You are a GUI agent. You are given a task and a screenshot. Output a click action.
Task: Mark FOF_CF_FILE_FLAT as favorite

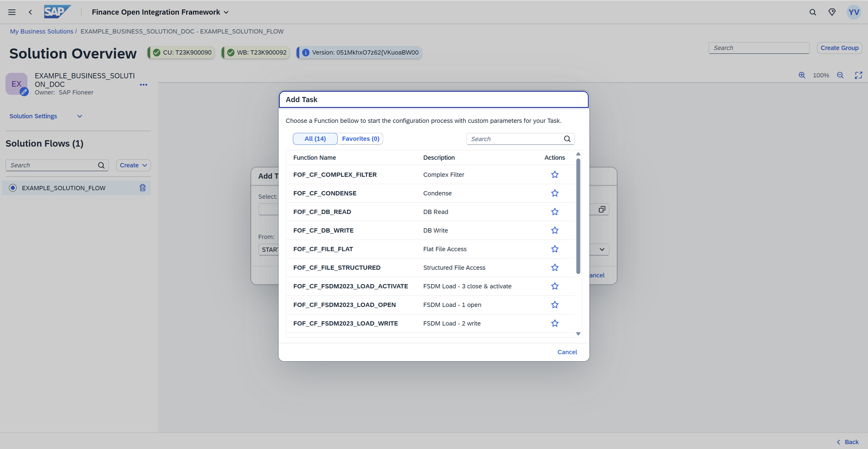coord(555,249)
